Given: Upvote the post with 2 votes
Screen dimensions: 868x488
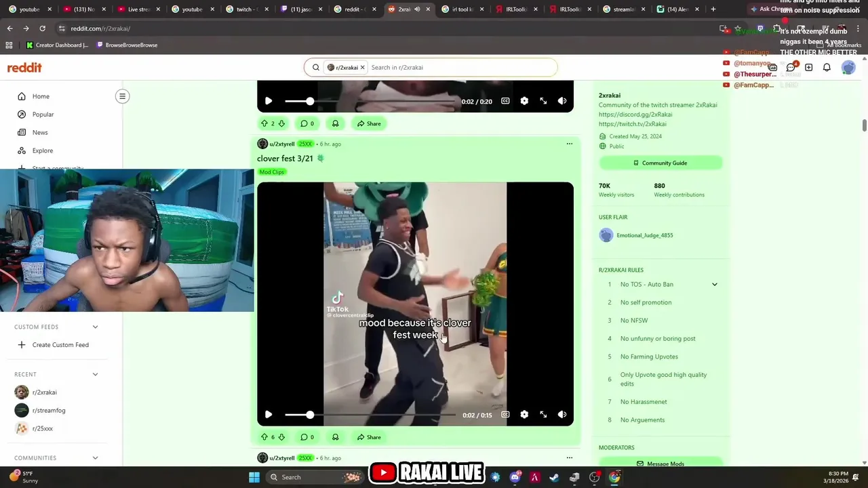Looking at the screenshot, I should (x=264, y=123).
